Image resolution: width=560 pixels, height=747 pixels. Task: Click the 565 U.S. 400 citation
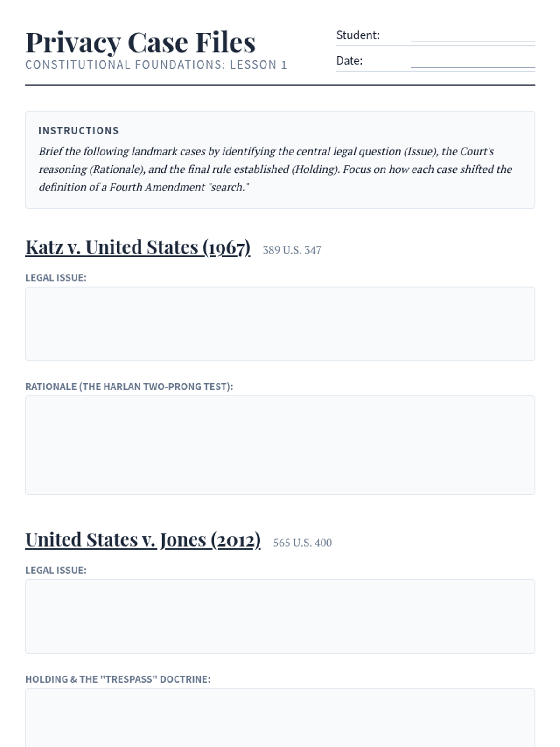302,543
